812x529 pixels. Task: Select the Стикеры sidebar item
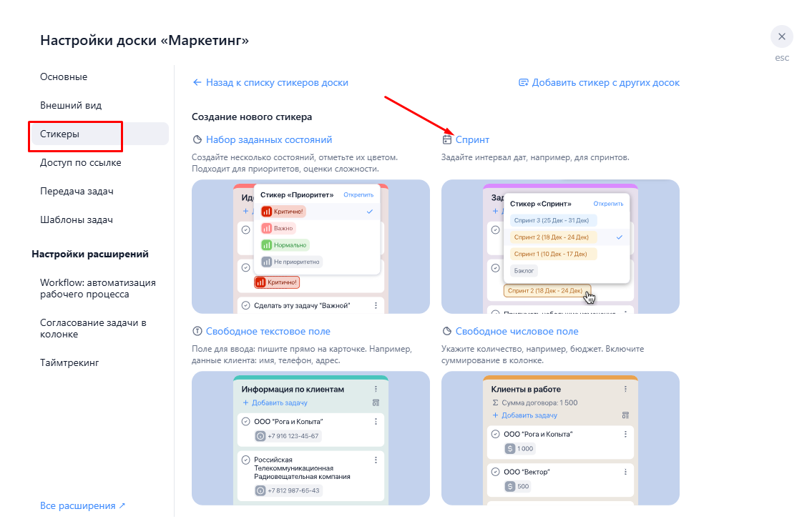60,134
